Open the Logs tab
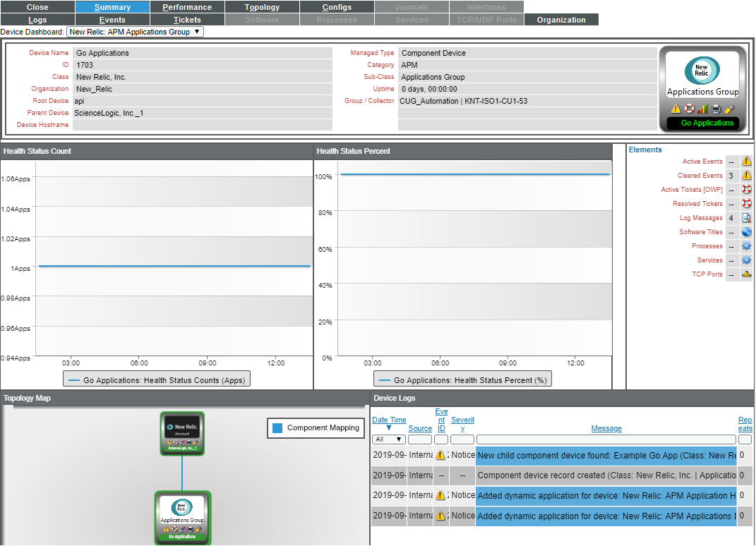Viewport: 756px width, 546px height. tap(37, 19)
